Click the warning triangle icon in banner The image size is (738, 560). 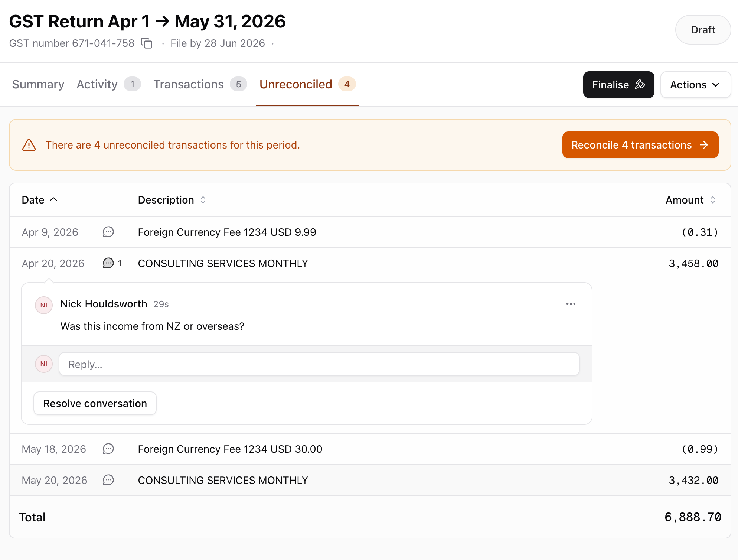point(29,145)
